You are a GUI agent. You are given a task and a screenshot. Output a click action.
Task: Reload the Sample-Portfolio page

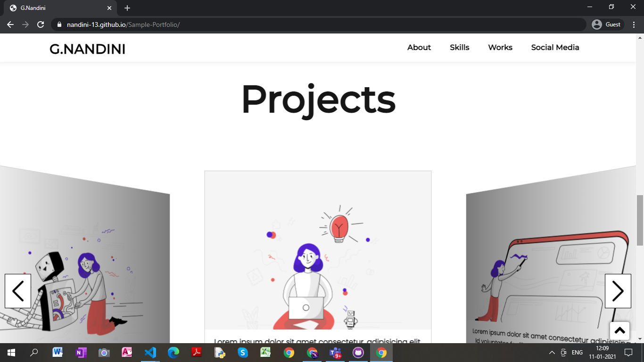pyautogui.click(x=40, y=25)
